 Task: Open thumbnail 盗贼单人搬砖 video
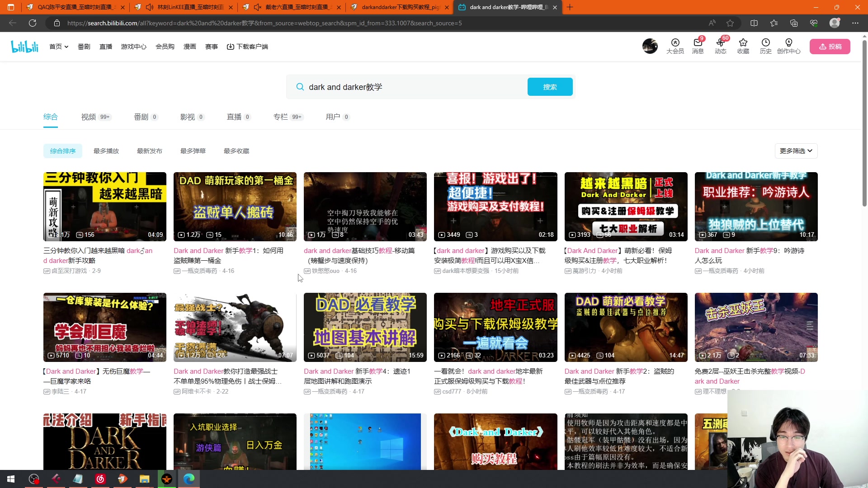(235, 206)
